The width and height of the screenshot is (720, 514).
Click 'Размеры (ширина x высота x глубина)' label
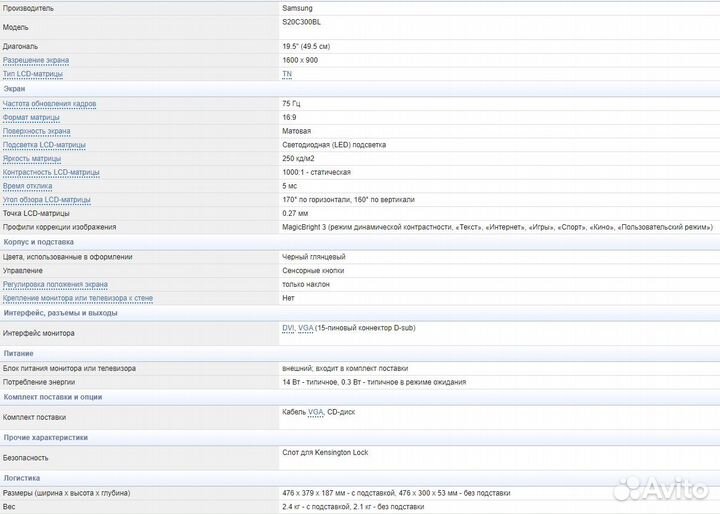tap(67, 493)
